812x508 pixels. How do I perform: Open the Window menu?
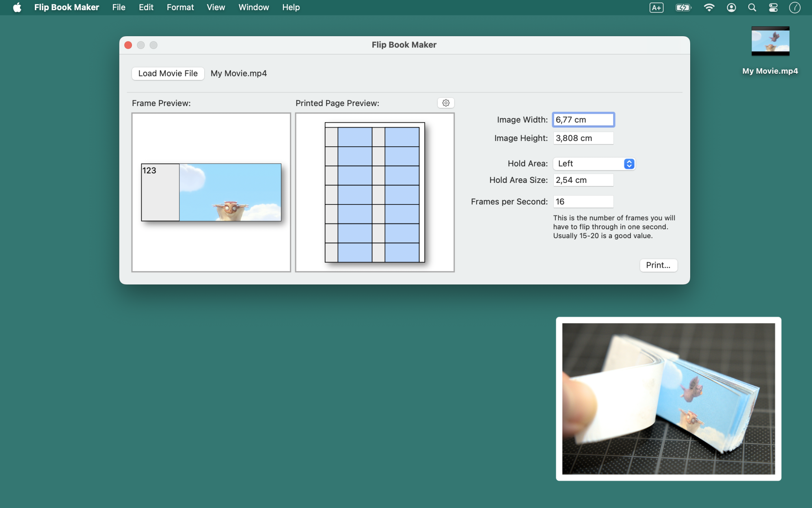254,7
